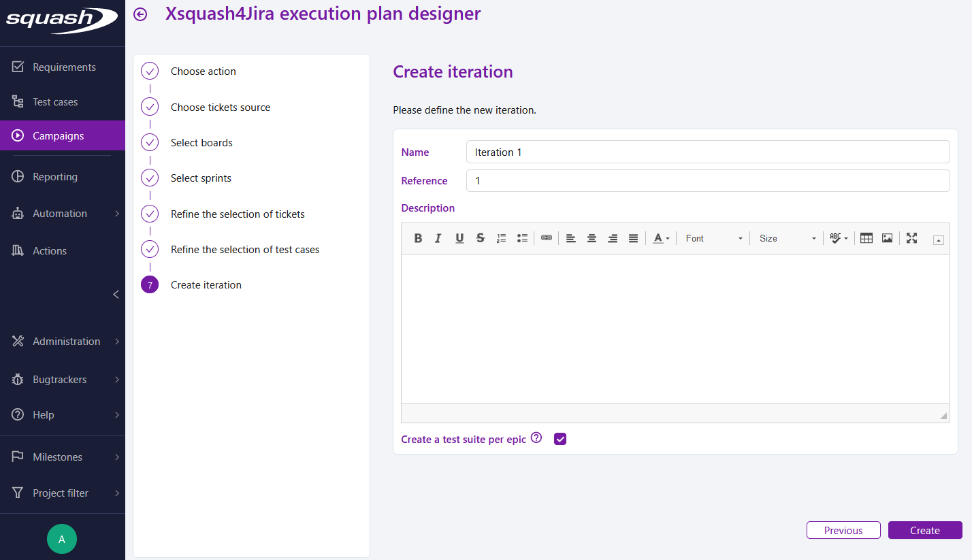Viewport: 972px width, 560px height.
Task: Toggle underline formatting on
Action: (x=459, y=237)
